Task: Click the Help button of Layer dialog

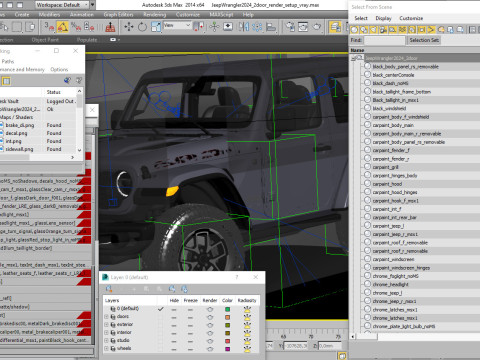Action: [237, 277]
